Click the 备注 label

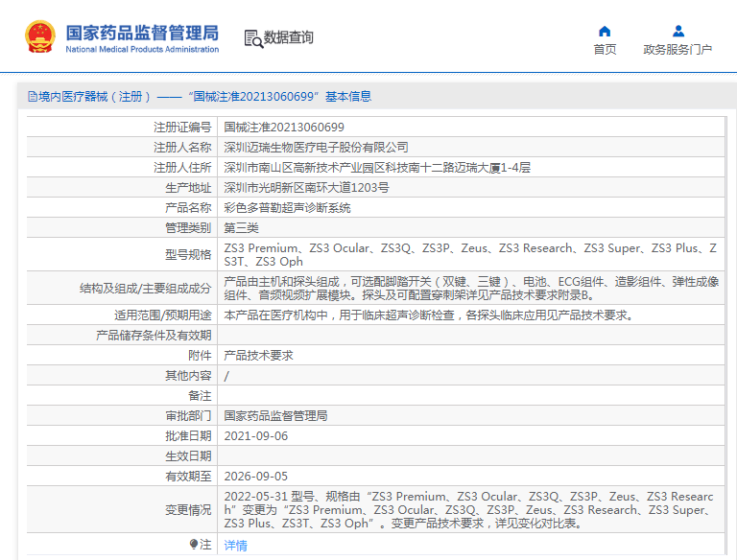(x=200, y=396)
